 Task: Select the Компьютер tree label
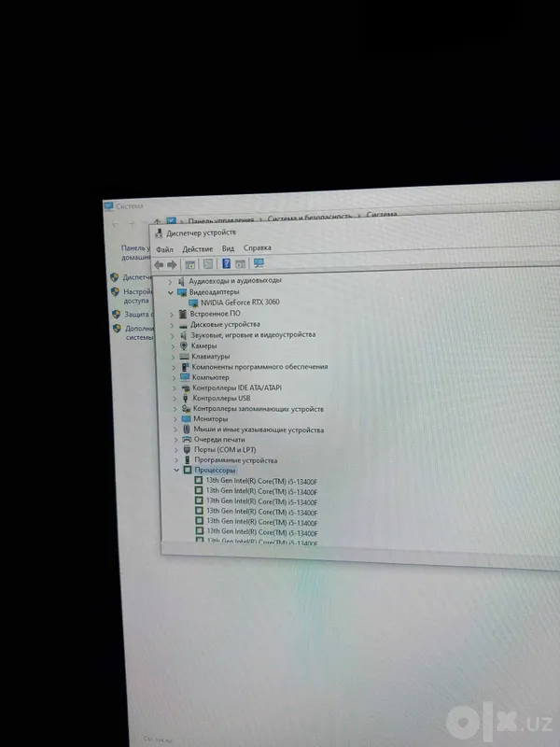coord(211,377)
